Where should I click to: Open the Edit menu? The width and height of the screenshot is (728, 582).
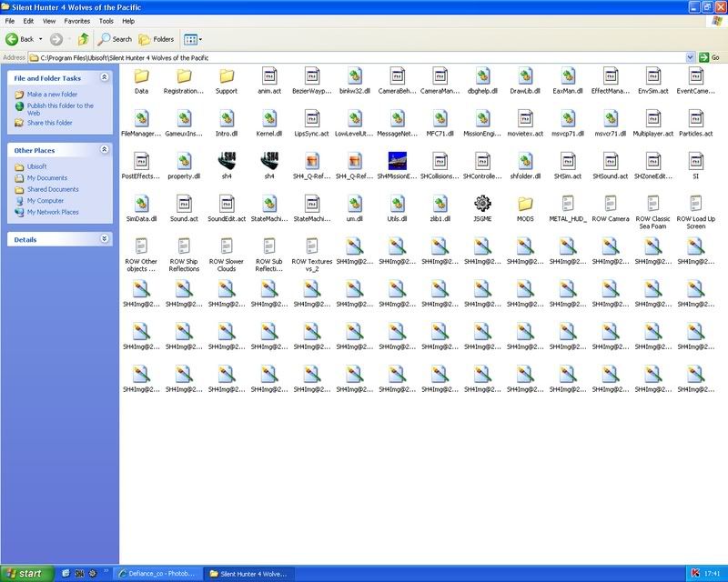tap(28, 21)
